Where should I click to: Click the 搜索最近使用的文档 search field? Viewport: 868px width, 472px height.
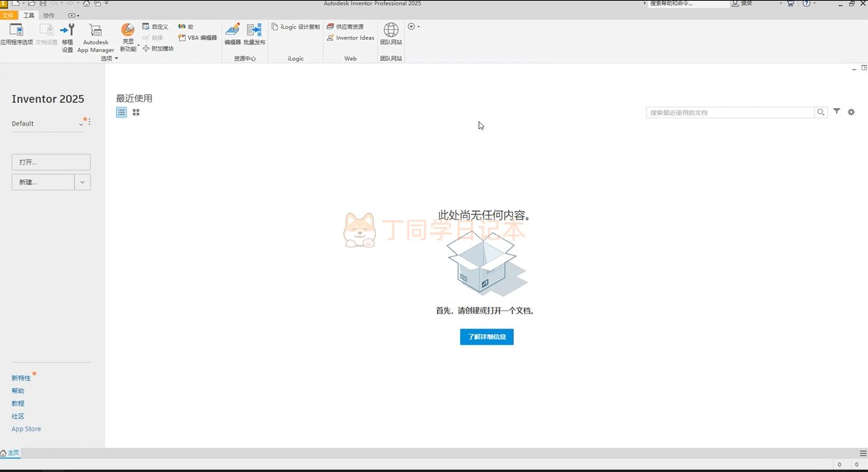click(729, 112)
